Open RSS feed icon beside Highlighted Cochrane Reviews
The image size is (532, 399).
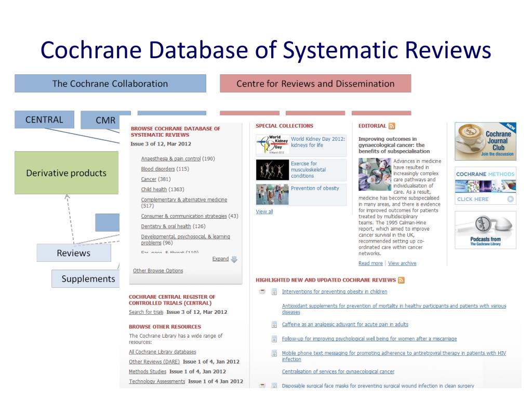401,280
